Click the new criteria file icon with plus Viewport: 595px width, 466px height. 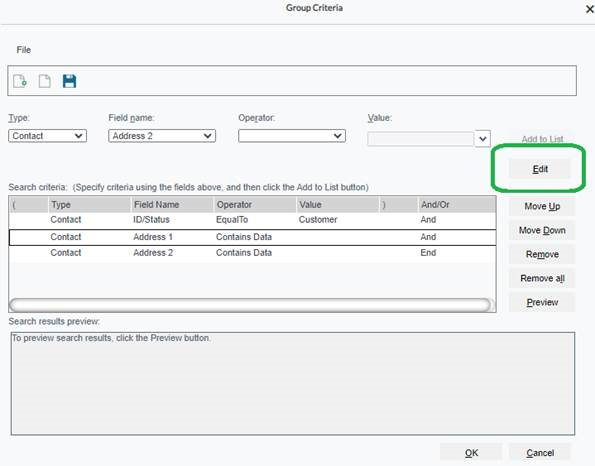click(x=20, y=81)
